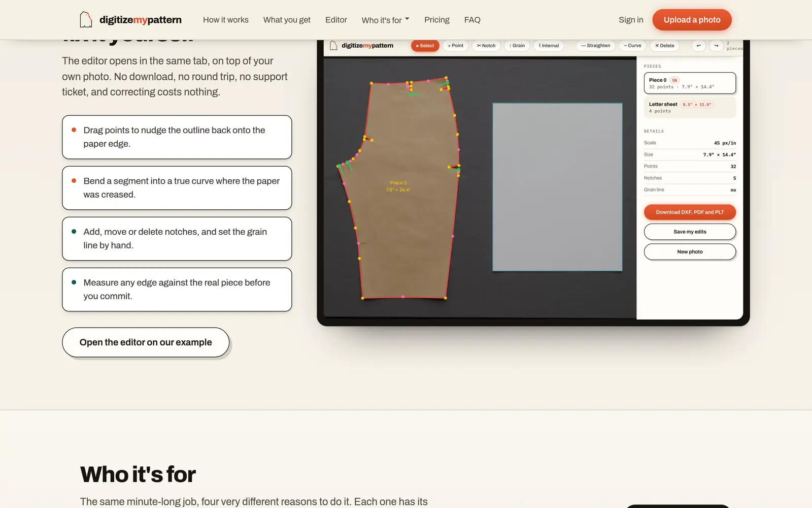Click the Grain line value 'no'
The height and width of the screenshot is (508, 812).
[733, 190]
